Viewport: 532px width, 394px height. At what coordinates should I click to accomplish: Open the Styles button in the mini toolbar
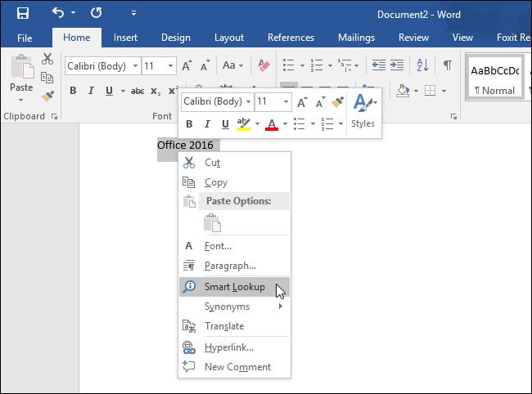coord(363,112)
